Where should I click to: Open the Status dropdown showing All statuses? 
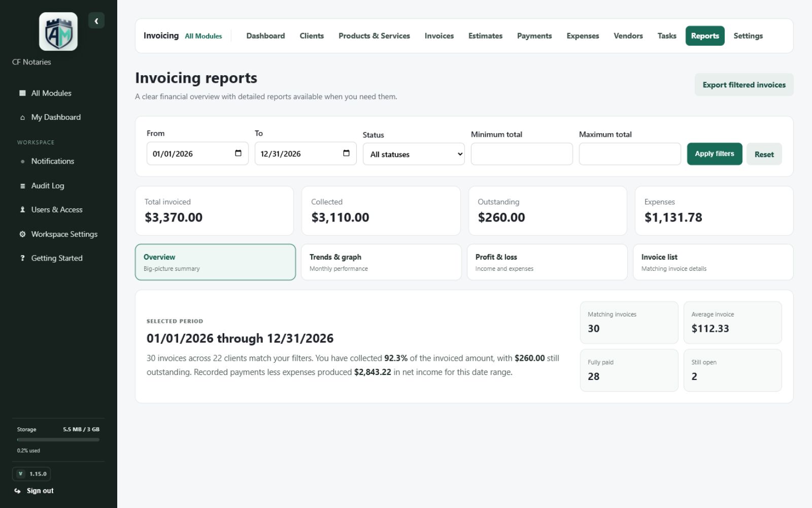pos(414,154)
